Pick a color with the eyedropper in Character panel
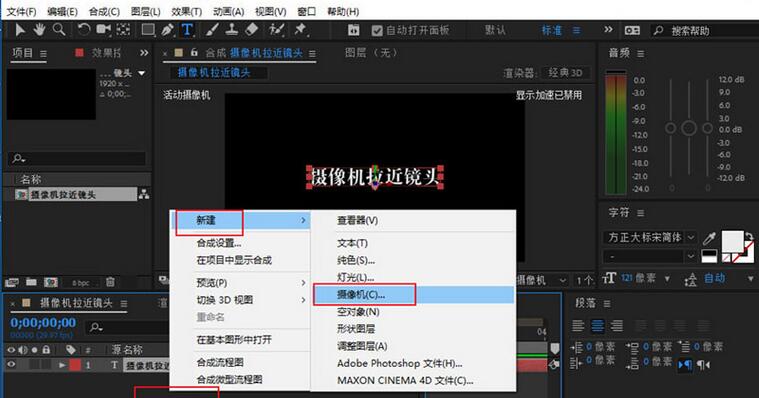 pos(709,238)
